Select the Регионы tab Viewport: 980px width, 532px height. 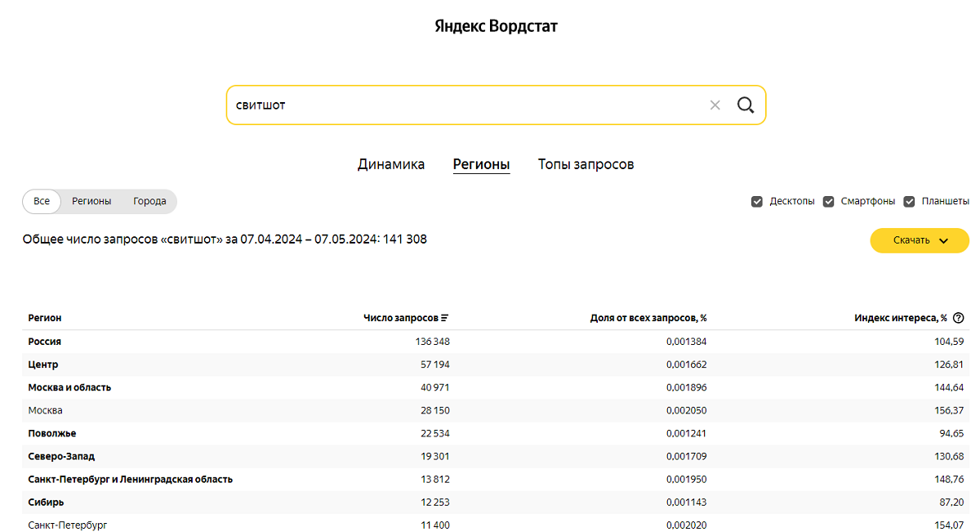point(481,164)
